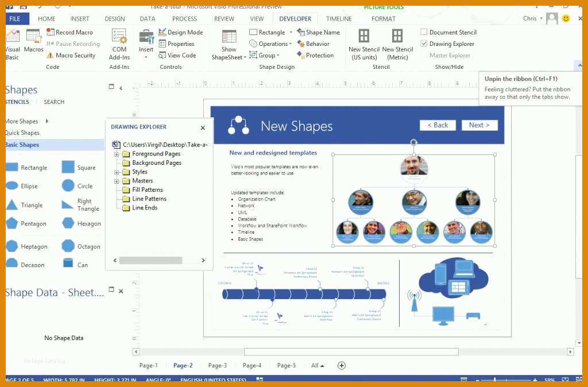
Task: Toggle Design Mode
Action: point(181,32)
